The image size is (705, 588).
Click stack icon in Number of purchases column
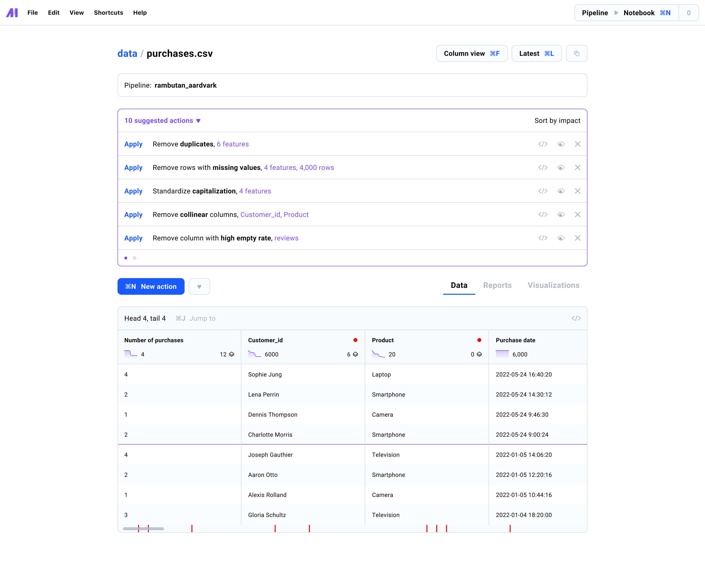click(x=232, y=354)
